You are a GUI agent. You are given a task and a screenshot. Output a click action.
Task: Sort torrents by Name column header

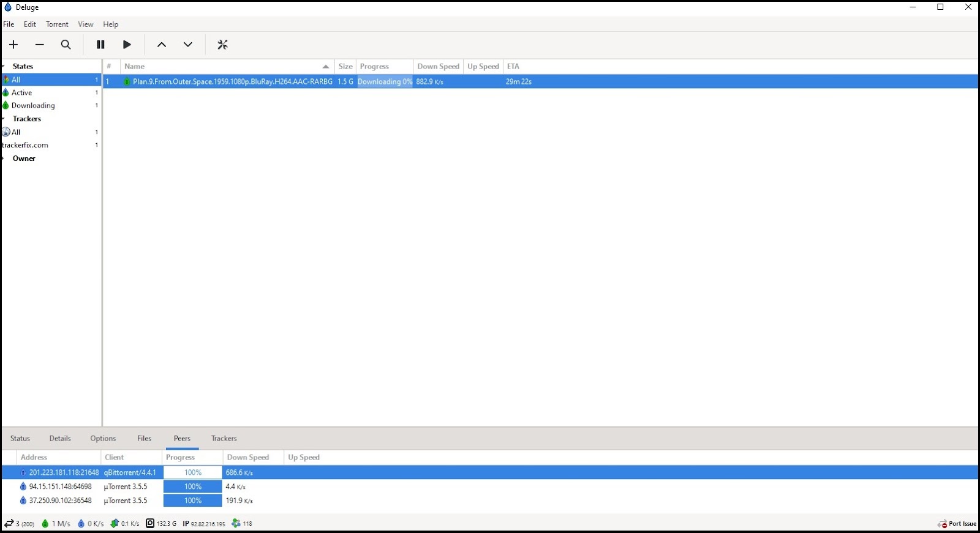(227, 67)
